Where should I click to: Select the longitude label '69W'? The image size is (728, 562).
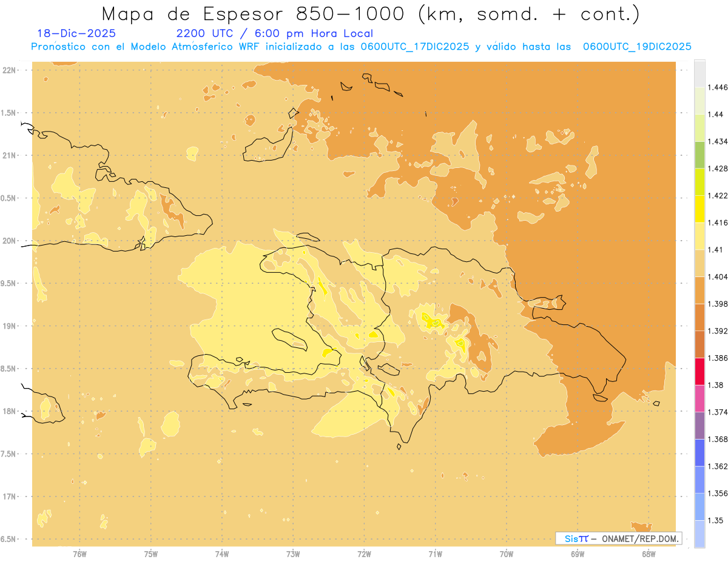[x=578, y=554]
